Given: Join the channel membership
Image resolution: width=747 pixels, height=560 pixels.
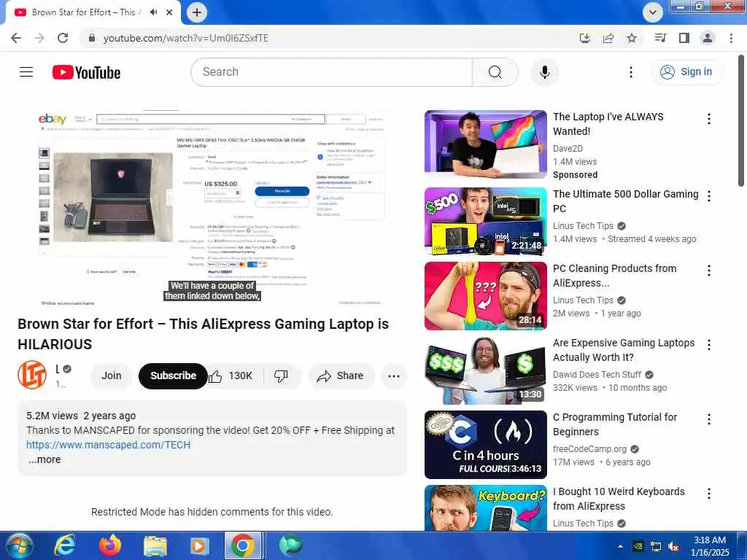Looking at the screenshot, I should tap(112, 376).
